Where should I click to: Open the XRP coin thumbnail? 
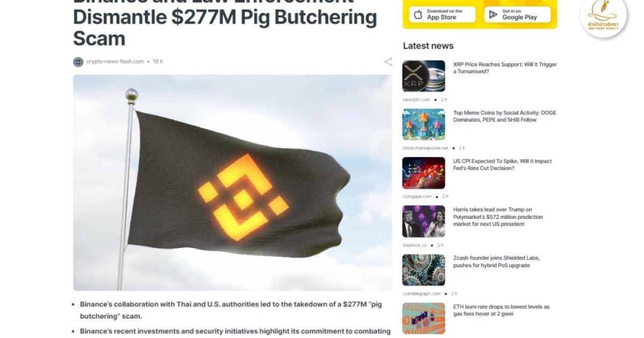(x=423, y=76)
